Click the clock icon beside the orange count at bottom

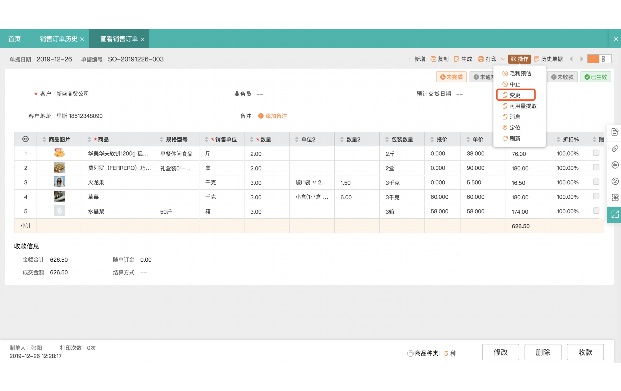pyautogui.click(x=410, y=353)
